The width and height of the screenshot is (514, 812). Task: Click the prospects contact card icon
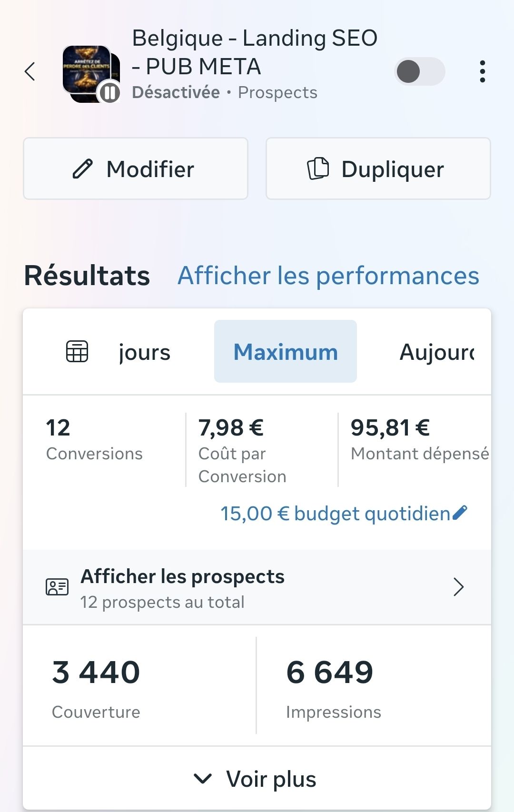click(x=57, y=587)
